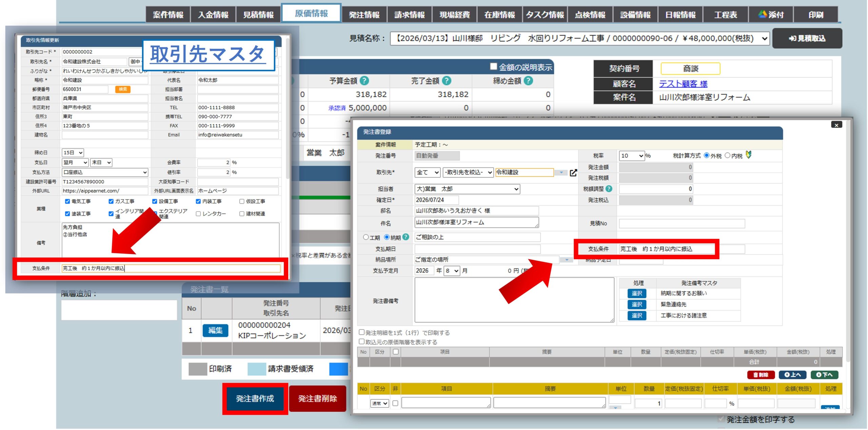This screenshot has width=868, height=430.
Task: Click red 削除 button in detail list
Action: pyautogui.click(x=761, y=375)
